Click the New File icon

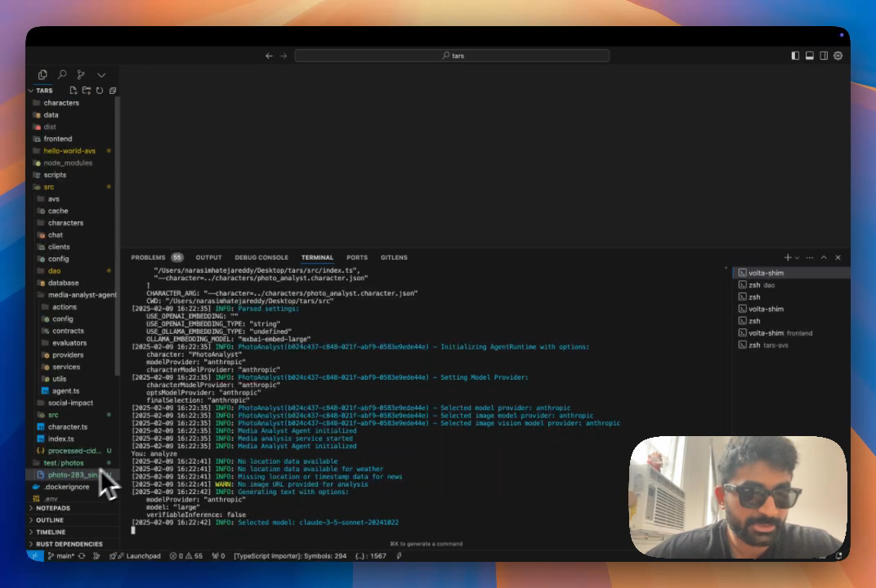(74, 91)
